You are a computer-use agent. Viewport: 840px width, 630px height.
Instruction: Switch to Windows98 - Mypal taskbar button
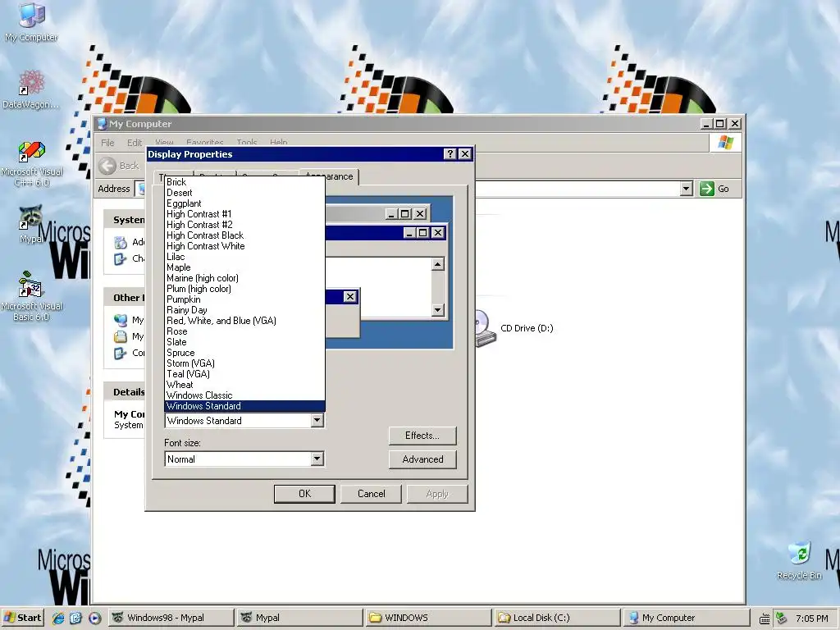171,618
